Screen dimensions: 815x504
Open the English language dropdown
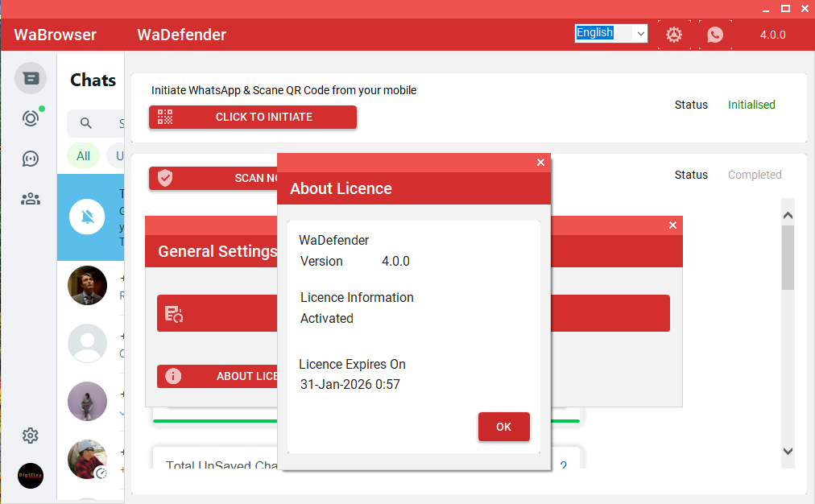click(x=610, y=33)
